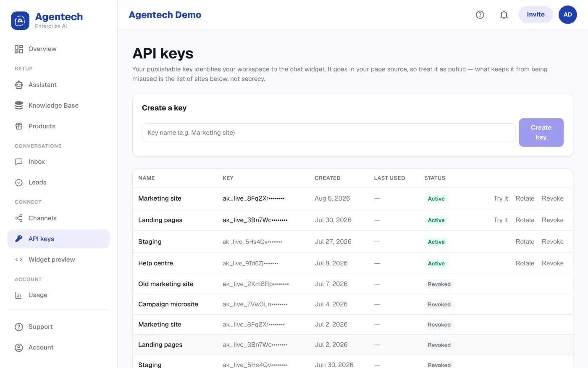Click the Create key button
This screenshot has width=588, height=368.
click(x=541, y=132)
